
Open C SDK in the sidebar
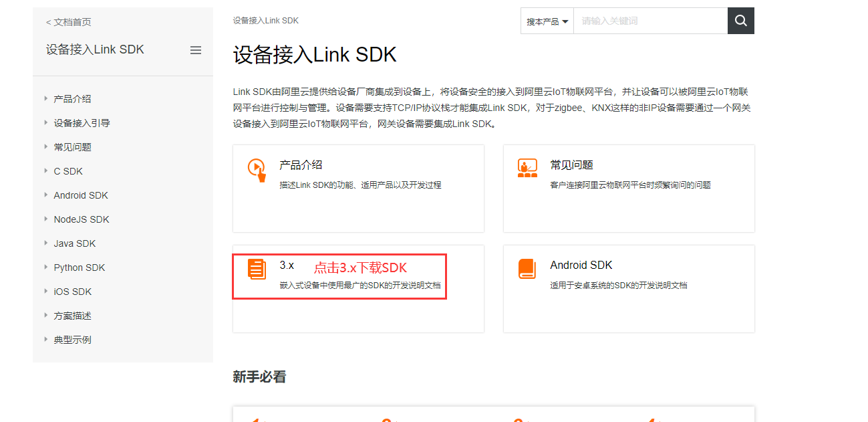[68, 171]
